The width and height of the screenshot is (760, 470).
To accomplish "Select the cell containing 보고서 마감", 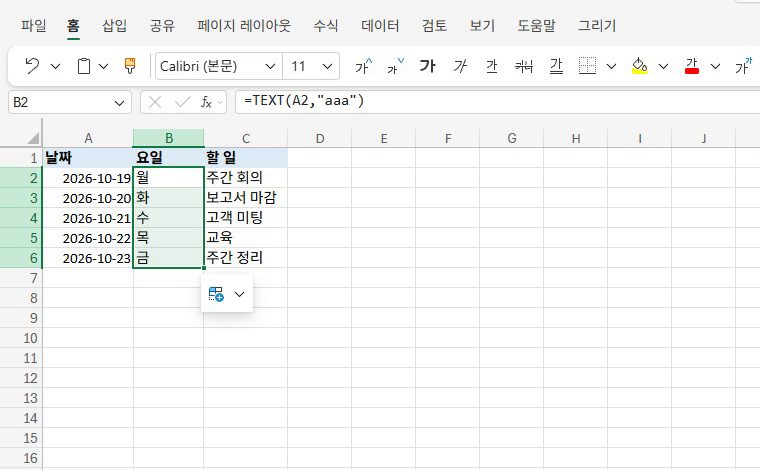I will (246, 198).
